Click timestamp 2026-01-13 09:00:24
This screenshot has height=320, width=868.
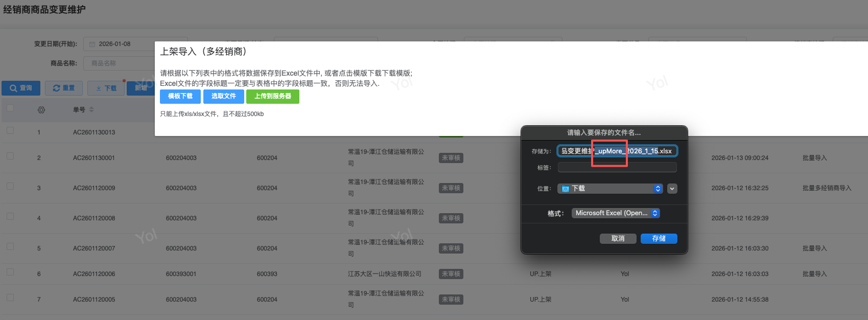pos(740,158)
